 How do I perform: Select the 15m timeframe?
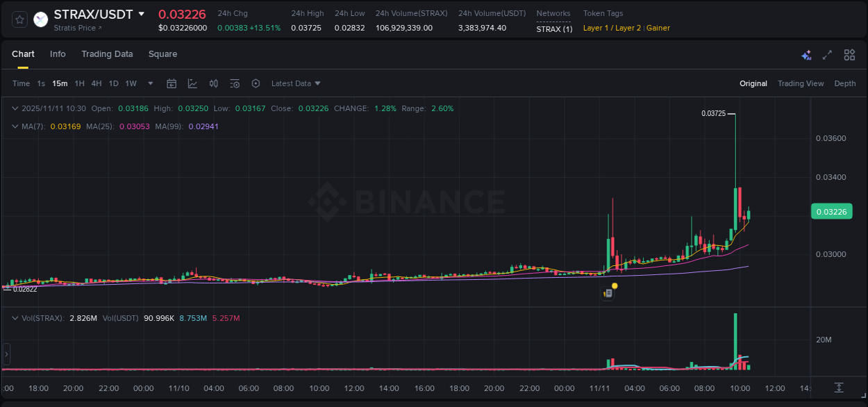click(60, 83)
